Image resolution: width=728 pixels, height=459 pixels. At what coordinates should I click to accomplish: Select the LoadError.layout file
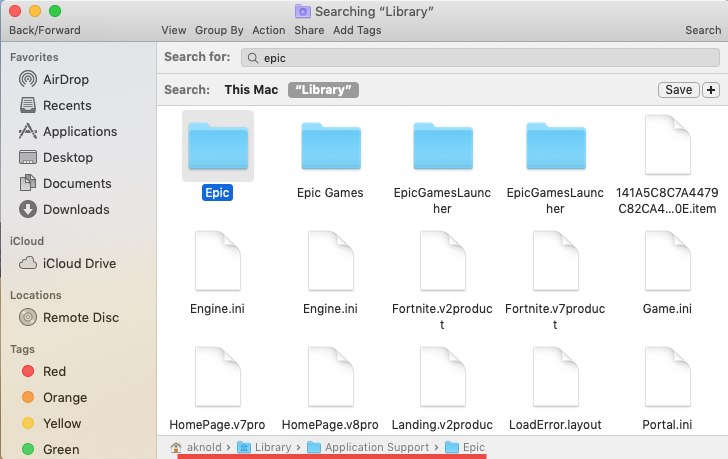tap(556, 377)
